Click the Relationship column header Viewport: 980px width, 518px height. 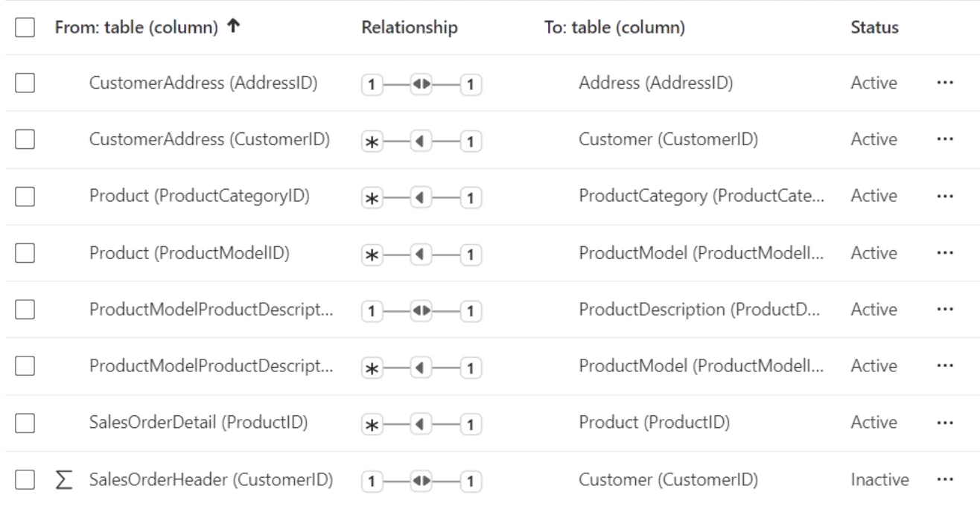(x=409, y=28)
